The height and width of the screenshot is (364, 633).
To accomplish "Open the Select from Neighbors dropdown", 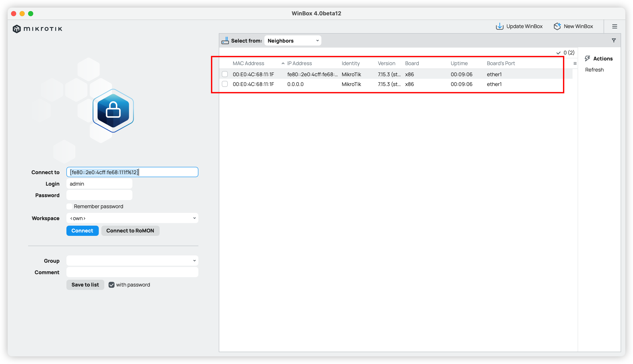I will click(293, 40).
